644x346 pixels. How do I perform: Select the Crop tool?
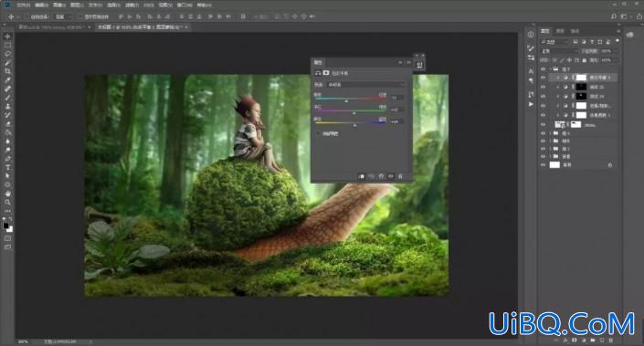coord(7,71)
